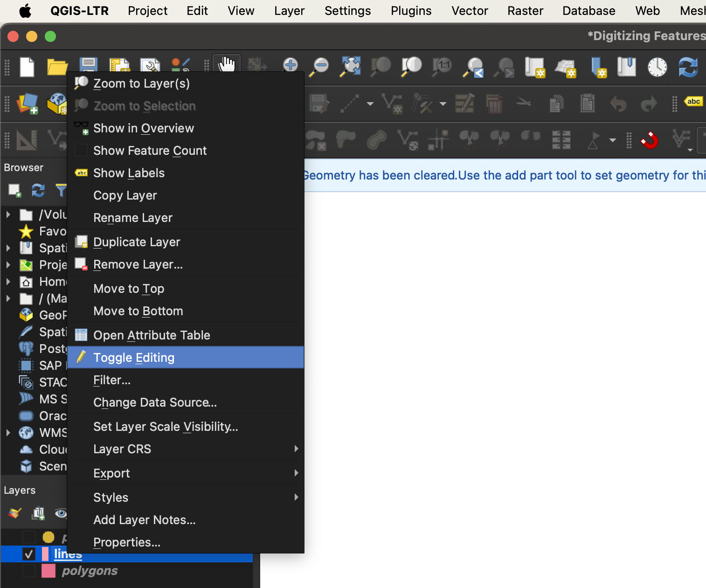Click Zoom Last icon
This screenshot has height=588, width=706.
point(473,67)
